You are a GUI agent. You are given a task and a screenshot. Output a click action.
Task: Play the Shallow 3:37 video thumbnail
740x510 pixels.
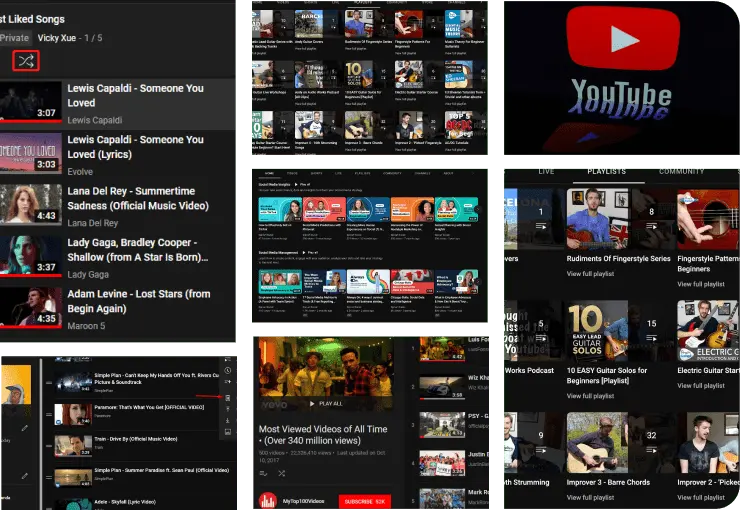click(31, 255)
